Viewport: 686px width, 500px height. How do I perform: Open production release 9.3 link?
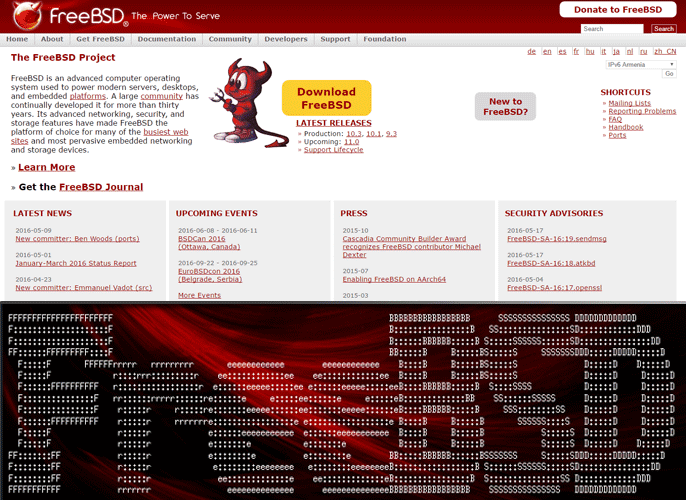(x=391, y=133)
